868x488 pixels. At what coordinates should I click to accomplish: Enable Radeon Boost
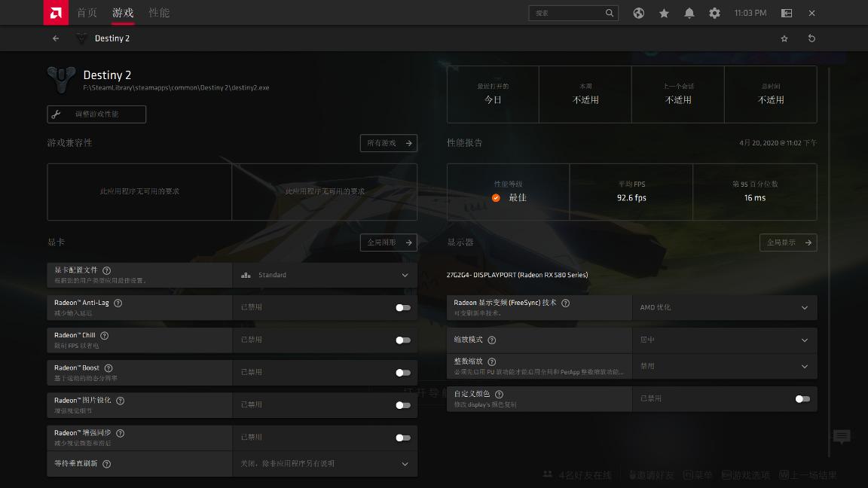pyautogui.click(x=403, y=372)
